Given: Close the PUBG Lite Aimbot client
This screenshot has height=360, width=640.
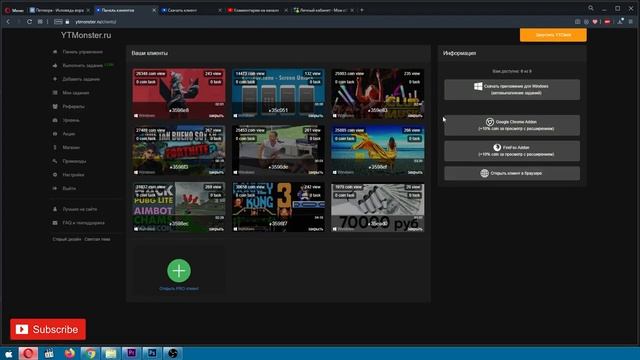Looking at the screenshot, I should (x=216, y=229).
